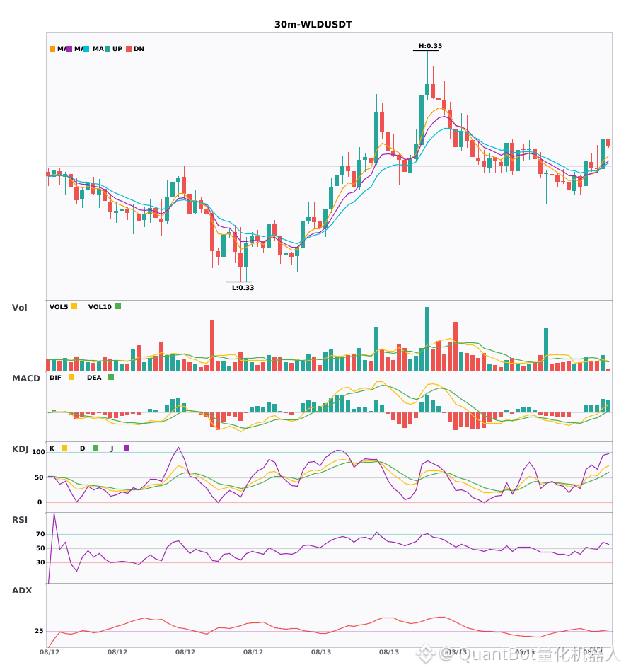Click the orange MA legend swatch
This screenshot has height=672, width=626.
point(52,49)
